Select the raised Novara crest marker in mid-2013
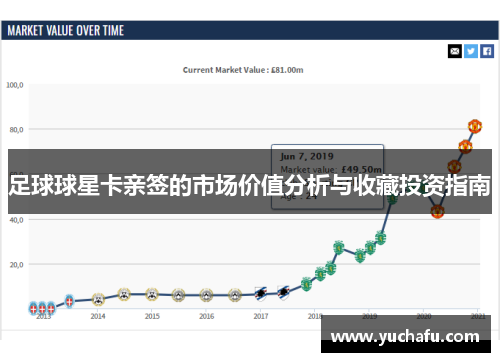This screenshot has width=500, height=362. 69,301
